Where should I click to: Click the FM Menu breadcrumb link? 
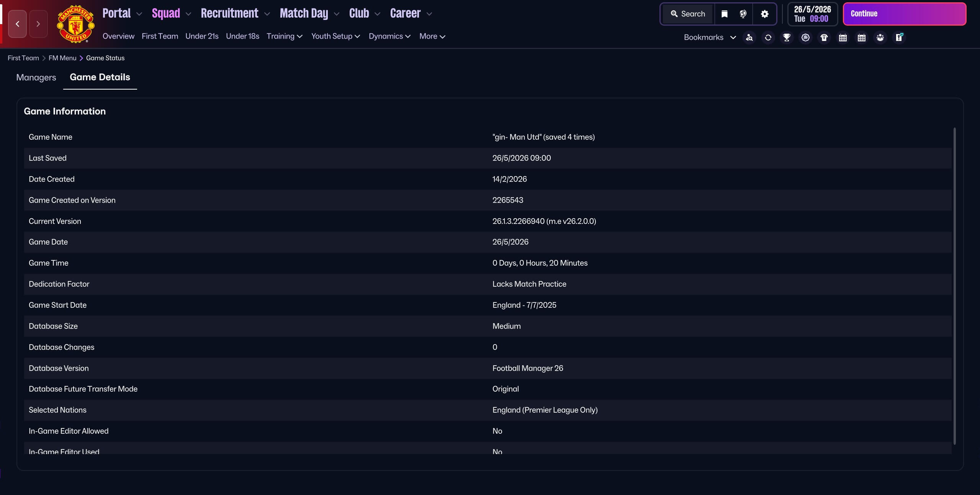click(62, 58)
